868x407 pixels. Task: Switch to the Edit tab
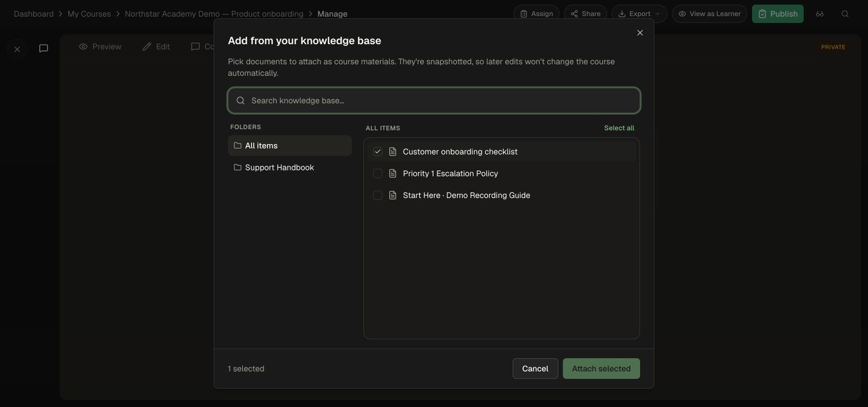pyautogui.click(x=156, y=46)
